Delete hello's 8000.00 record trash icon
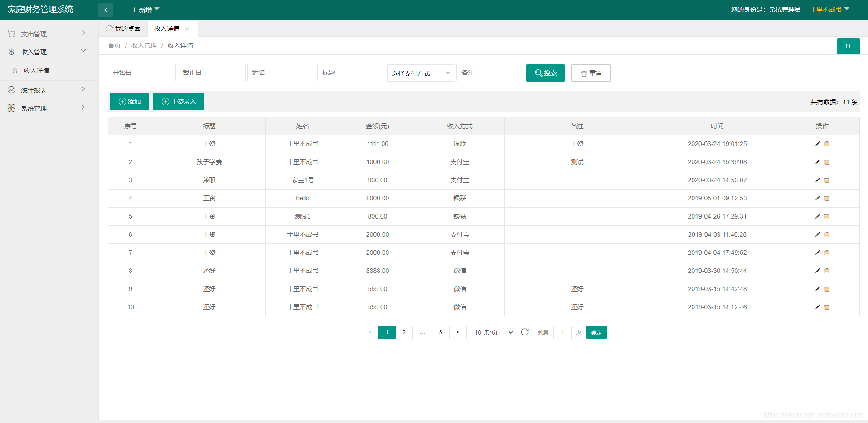This screenshot has width=868, height=423. point(827,198)
